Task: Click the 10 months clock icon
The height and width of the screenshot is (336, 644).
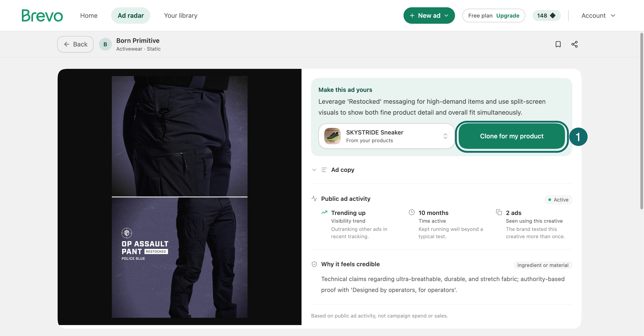Action: click(411, 212)
